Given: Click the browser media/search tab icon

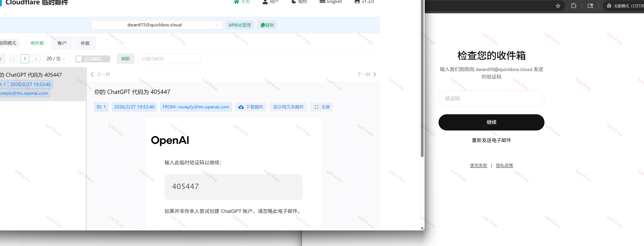Looking at the screenshot, I should click(x=590, y=6).
